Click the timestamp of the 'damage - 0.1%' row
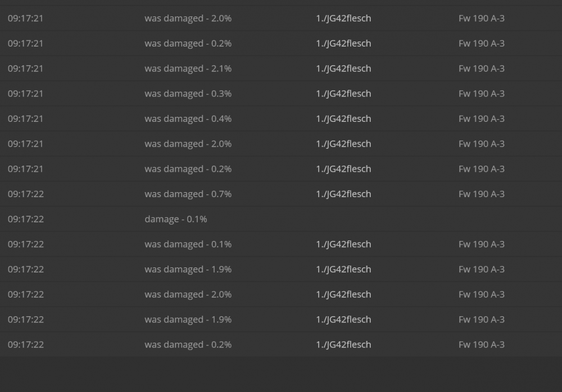 pos(25,219)
